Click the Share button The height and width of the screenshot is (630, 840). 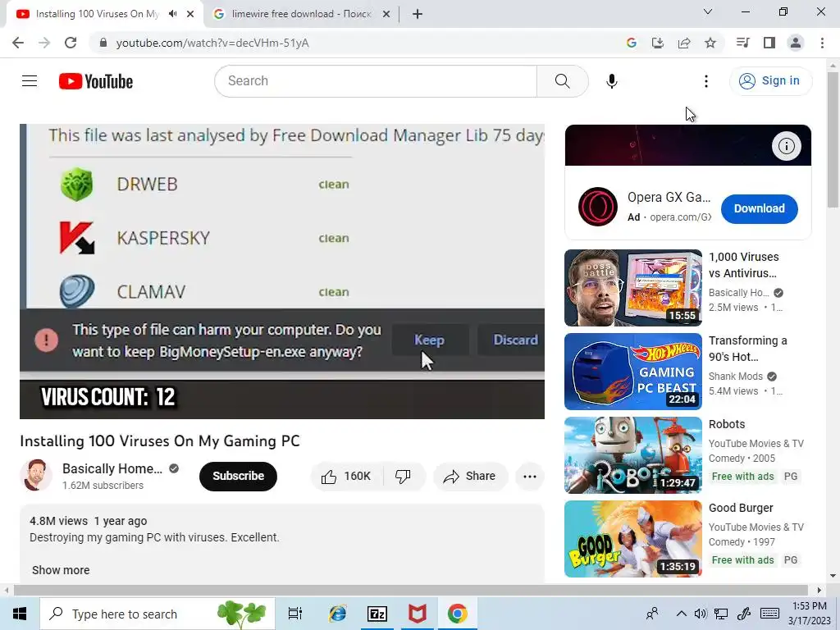(470, 477)
